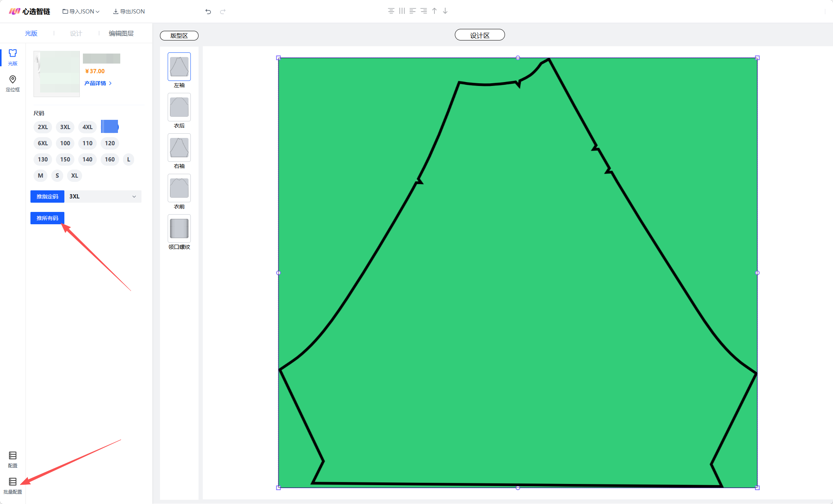Viewport: 833px width, 504px height.
Task: Click the 导出JSON button
Action: [x=129, y=12]
